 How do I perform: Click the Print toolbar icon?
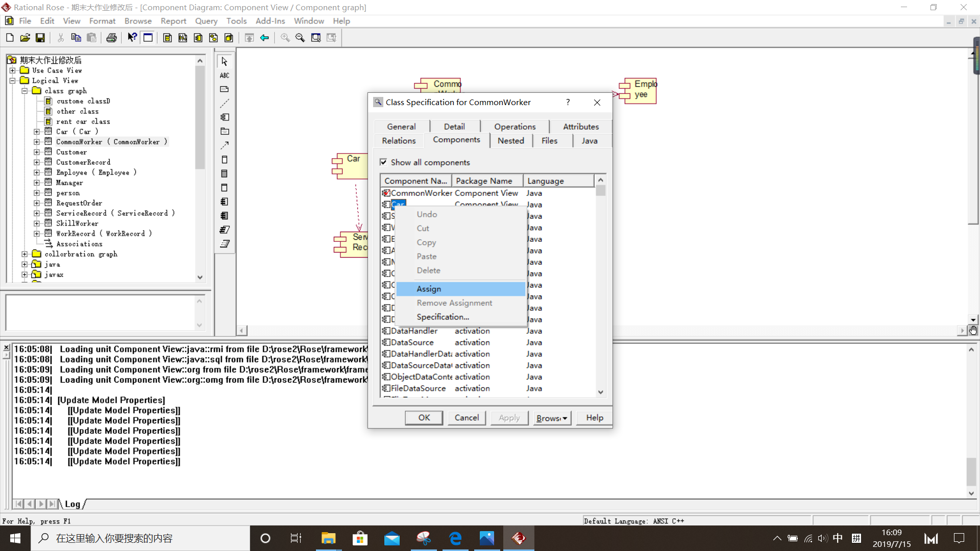pyautogui.click(x=111, y=38)
